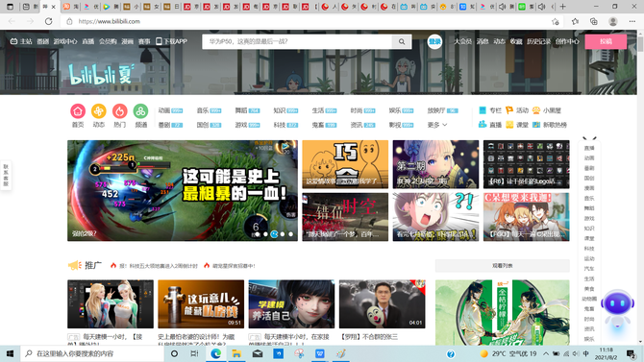The width and height of the screenshot is (644, 362).
Task: Click the 登录 login avatar
Action: (434, 41)
